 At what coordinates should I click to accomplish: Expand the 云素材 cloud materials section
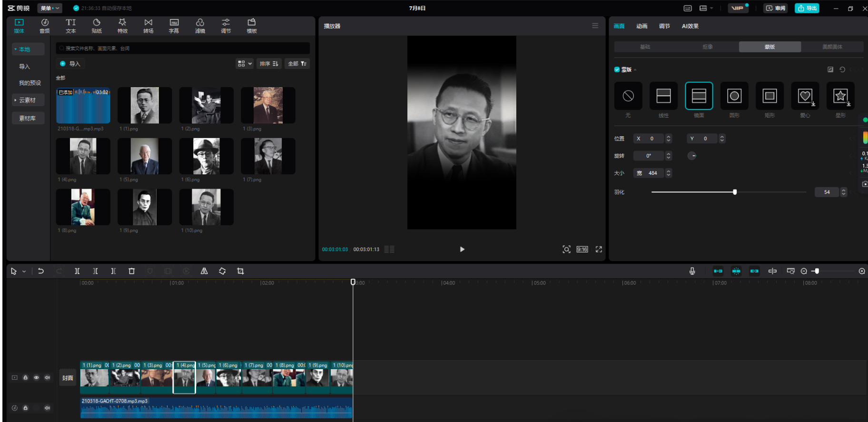point(28,100)
